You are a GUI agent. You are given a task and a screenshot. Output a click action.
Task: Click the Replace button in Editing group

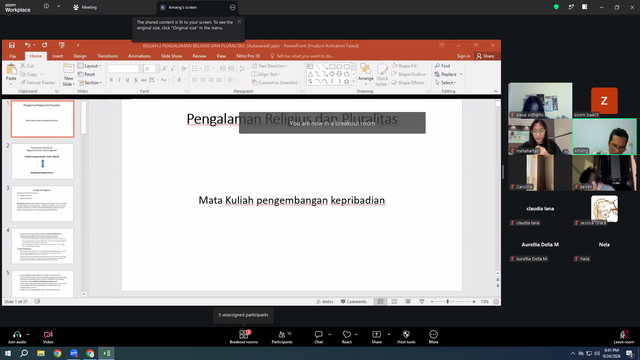pyautogui.click(x=448, y=74)
